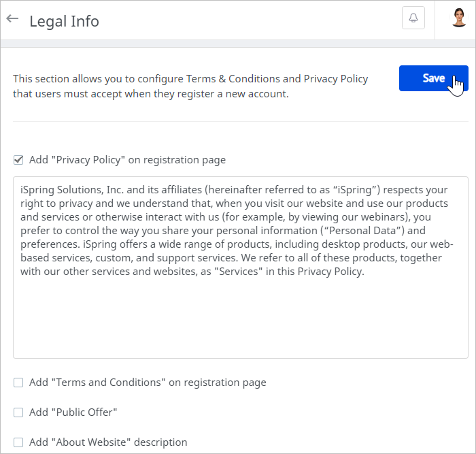Go back using the left arrow icon

click(12, 19)
